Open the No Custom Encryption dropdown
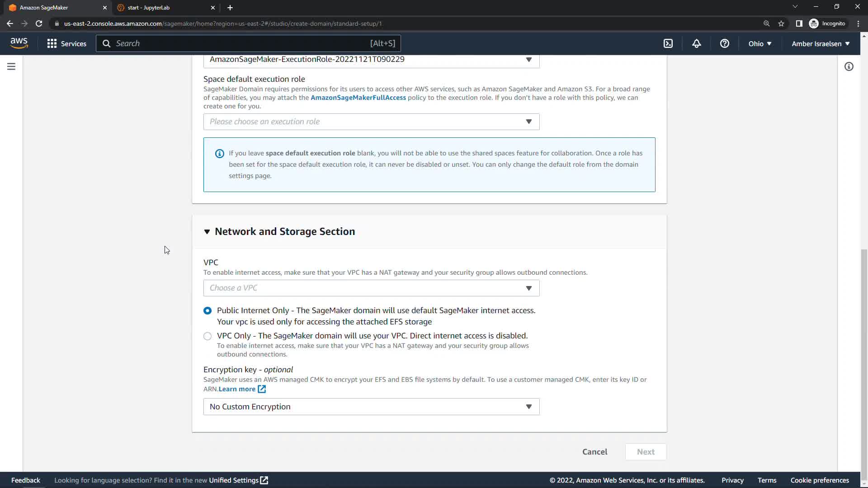Screen dimensions: 868x488 [371, 406]
